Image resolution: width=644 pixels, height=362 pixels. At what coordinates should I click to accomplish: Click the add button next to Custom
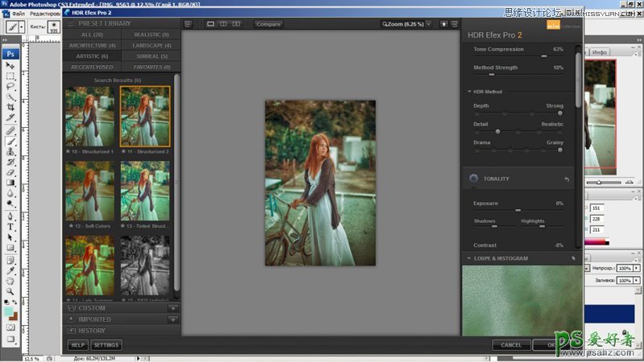pyautogui.click(x=172, y=308)
